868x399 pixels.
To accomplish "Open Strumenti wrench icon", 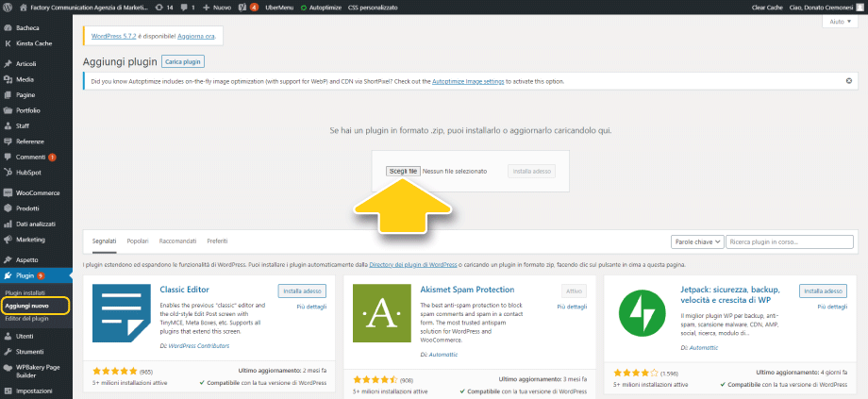I will point(8,352).
